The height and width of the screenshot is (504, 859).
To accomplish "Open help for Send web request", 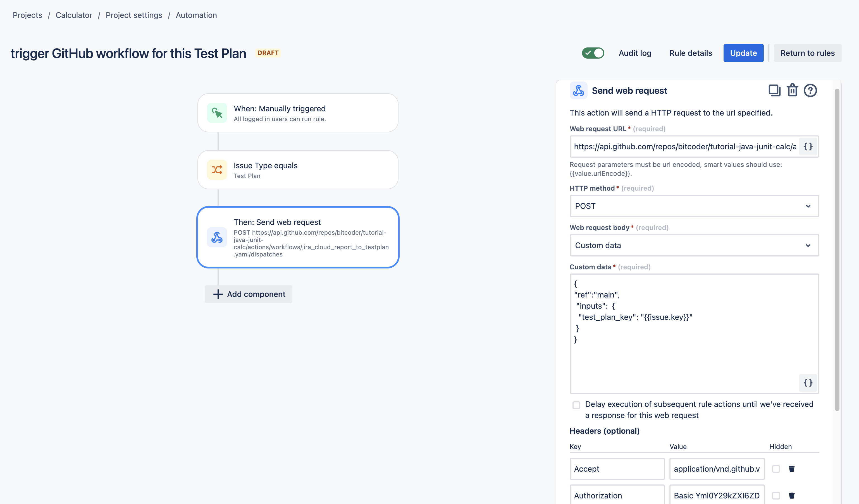I will [810, 91].
